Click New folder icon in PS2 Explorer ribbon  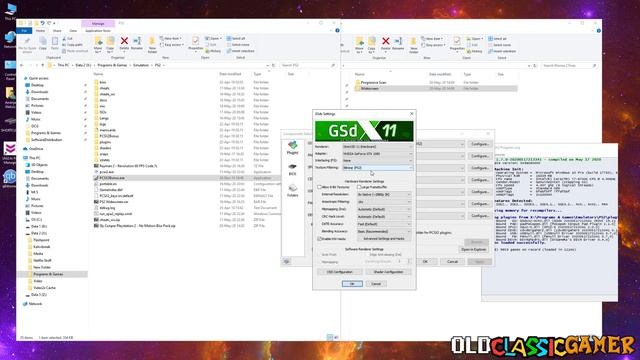152,44
